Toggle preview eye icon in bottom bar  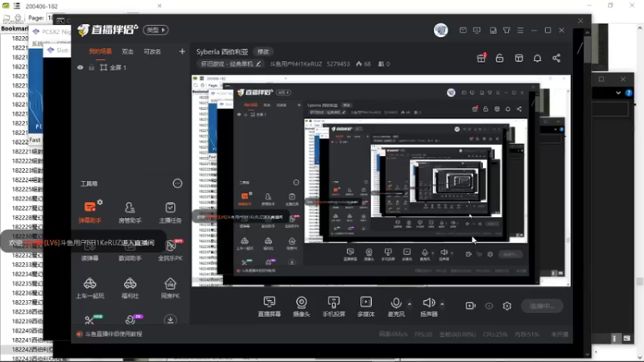coord(489,306)
